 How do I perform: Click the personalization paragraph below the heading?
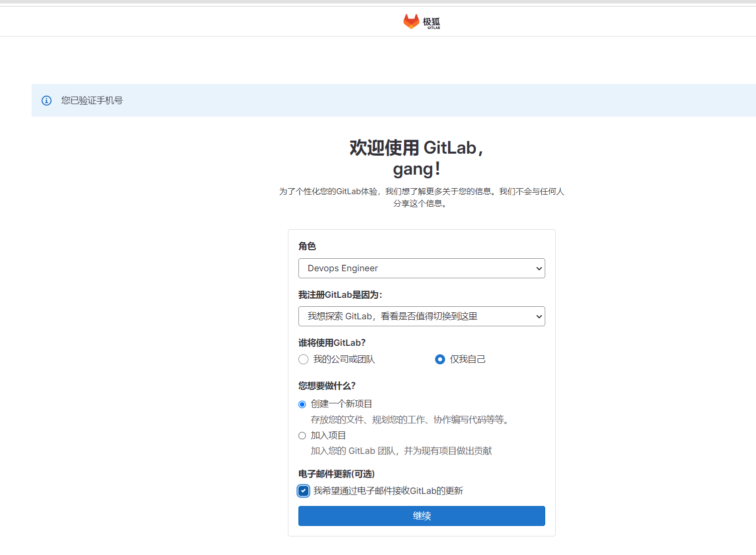(422, 197)
